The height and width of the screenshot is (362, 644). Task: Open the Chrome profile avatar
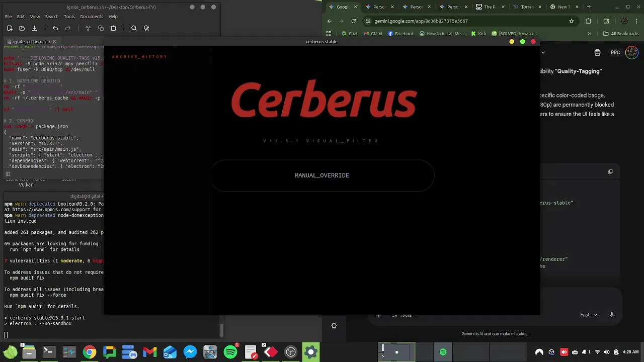624,21
